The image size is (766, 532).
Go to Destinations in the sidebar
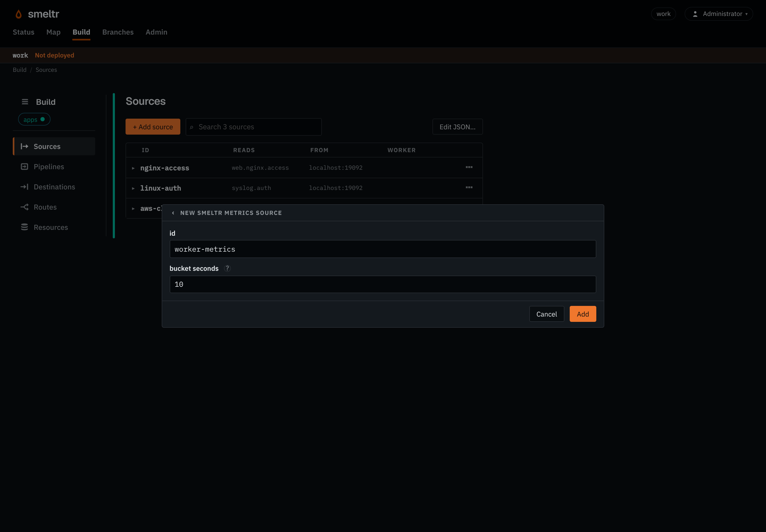(x=54, y=187)
